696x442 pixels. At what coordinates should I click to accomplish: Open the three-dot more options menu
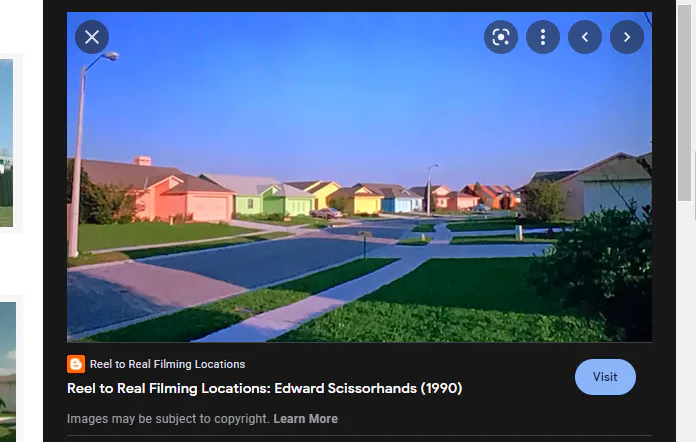coord(543,37)
